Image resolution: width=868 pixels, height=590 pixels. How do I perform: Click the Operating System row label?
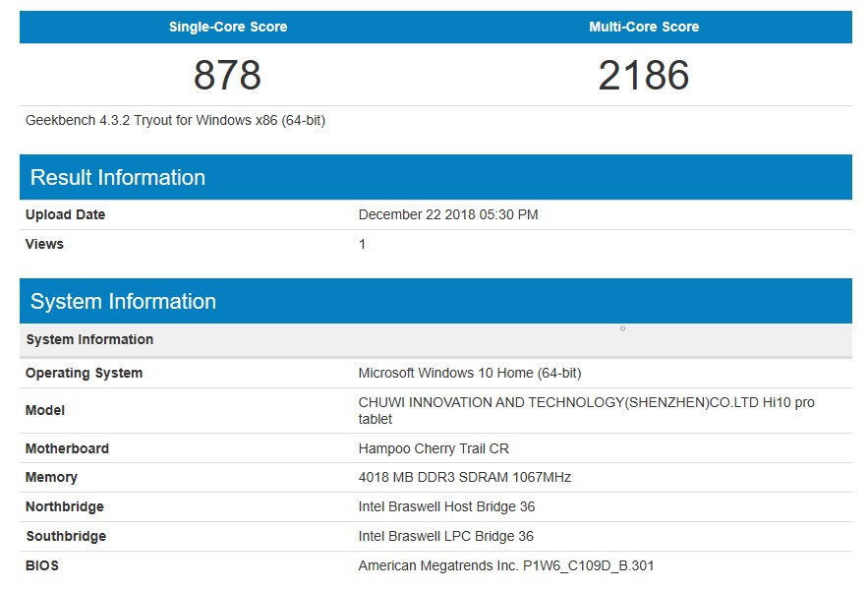(85, 373)
